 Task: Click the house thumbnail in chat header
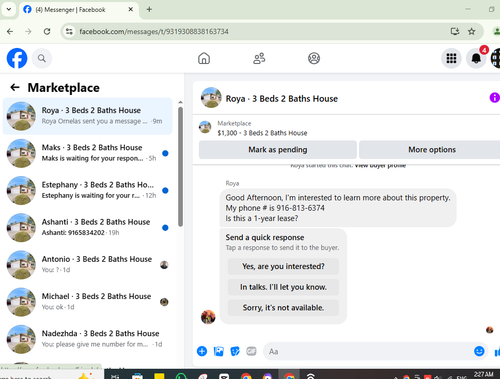211,98
